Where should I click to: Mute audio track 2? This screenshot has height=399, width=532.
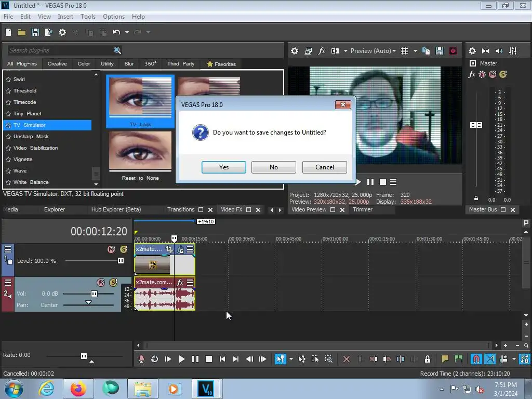pyautogui.click(x=101, y=282)
